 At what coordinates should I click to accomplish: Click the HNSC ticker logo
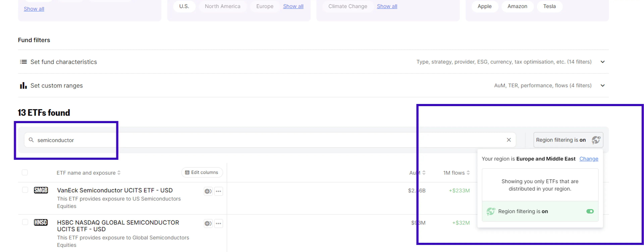[x=41, y=222]
